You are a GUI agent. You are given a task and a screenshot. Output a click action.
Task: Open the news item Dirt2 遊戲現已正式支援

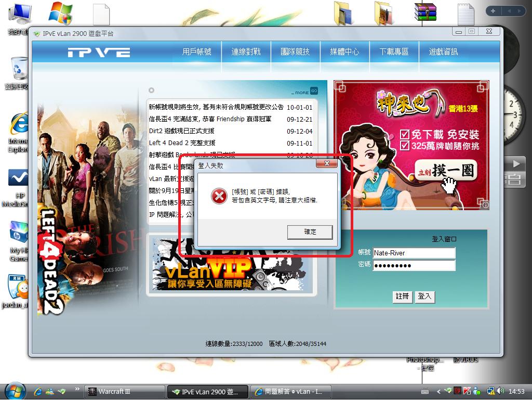point(181,131)
